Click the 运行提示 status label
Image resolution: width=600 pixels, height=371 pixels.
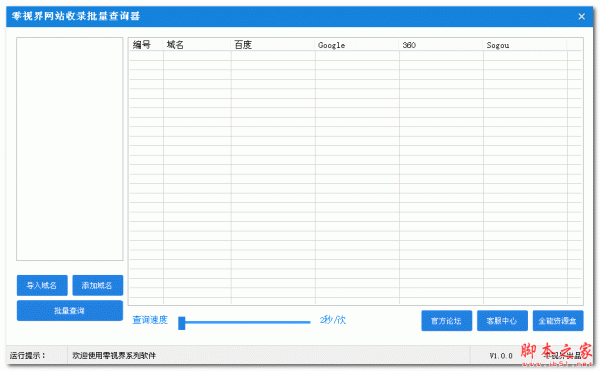pyautogui.click(x=27, y=356)
